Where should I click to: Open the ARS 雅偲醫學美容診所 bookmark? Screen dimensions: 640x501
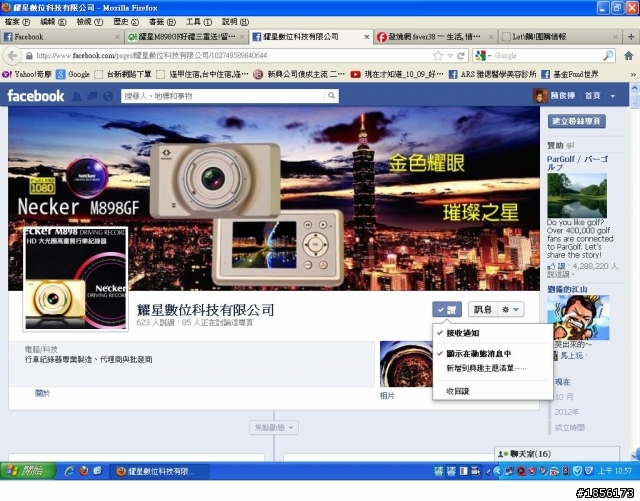(x=492, y=74)
